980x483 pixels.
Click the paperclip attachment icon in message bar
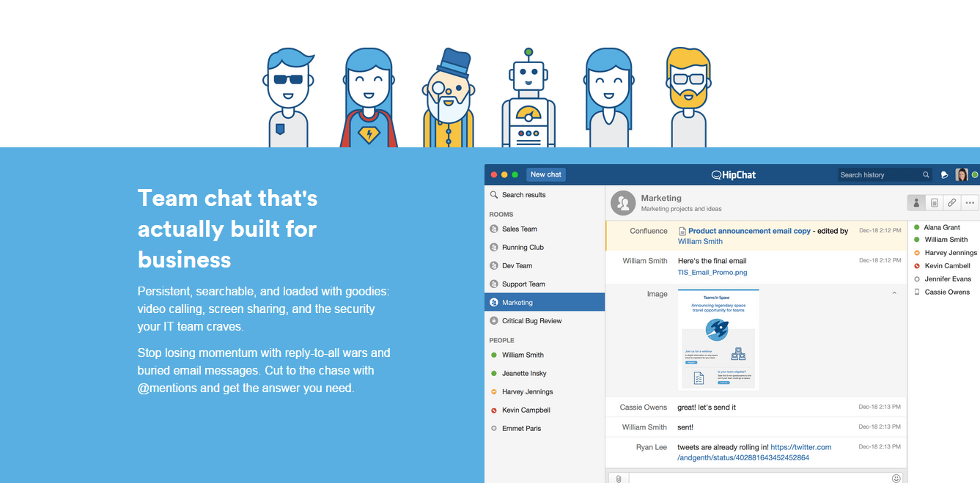coord(619,479)
